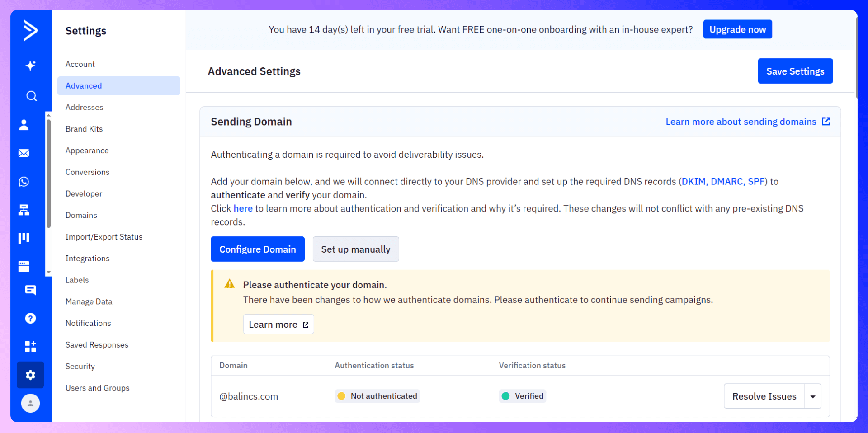Open Brand Kits settings page

(84, 129)
